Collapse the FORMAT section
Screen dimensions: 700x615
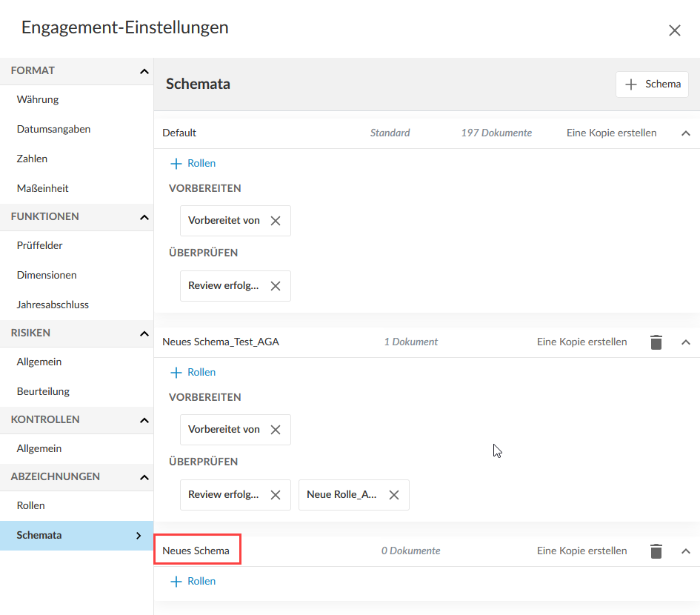(x=144, y=71)
